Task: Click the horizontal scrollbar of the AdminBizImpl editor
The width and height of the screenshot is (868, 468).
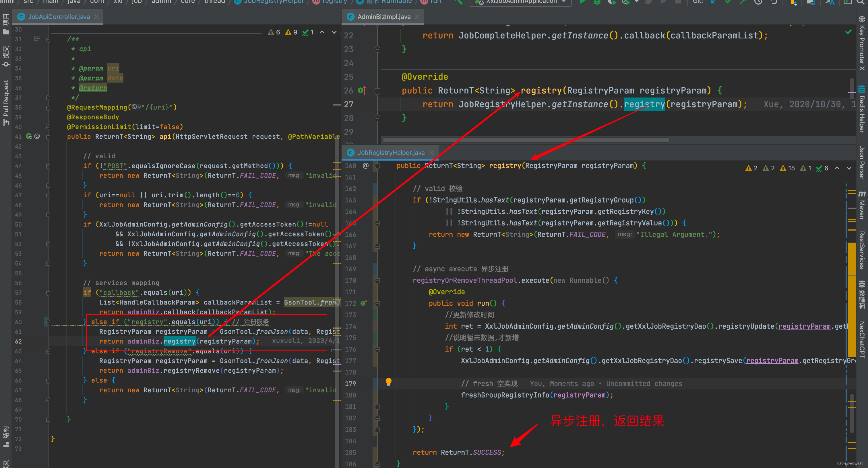Action: click(526, 140)
